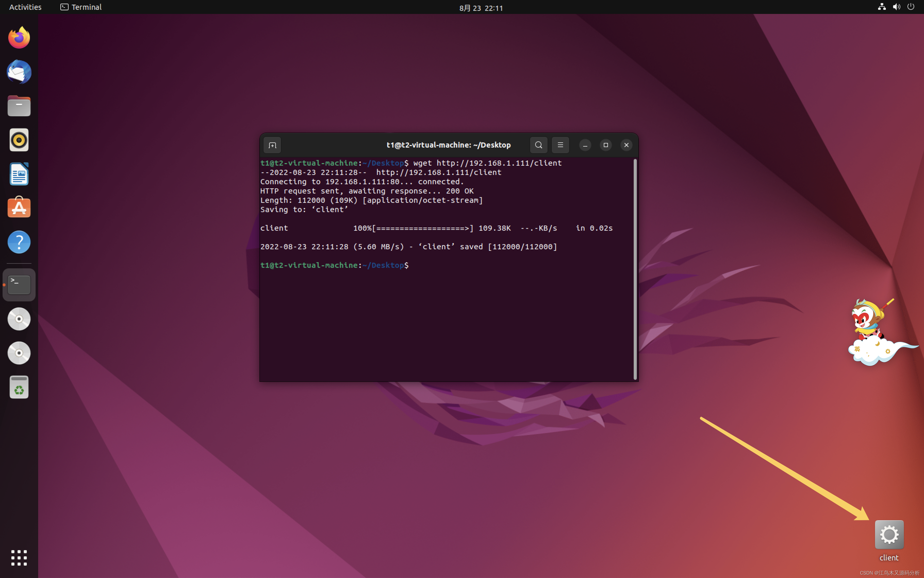Click the empty prompt at terminal bottom
Image resolution: width=924 pixels, height=578 pixels.
pos(334,265)
